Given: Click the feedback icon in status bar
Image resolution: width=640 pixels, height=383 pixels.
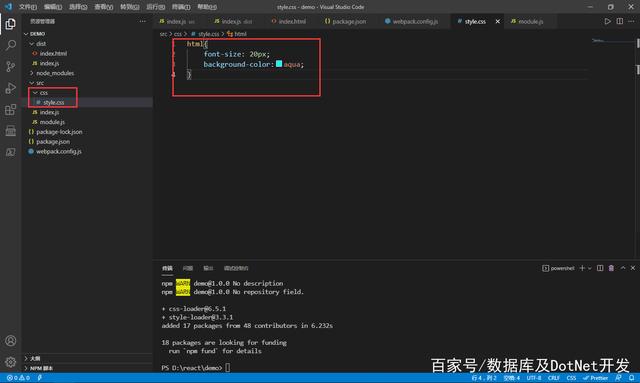Looking at the screenshot, I should (x=619, y=378).
